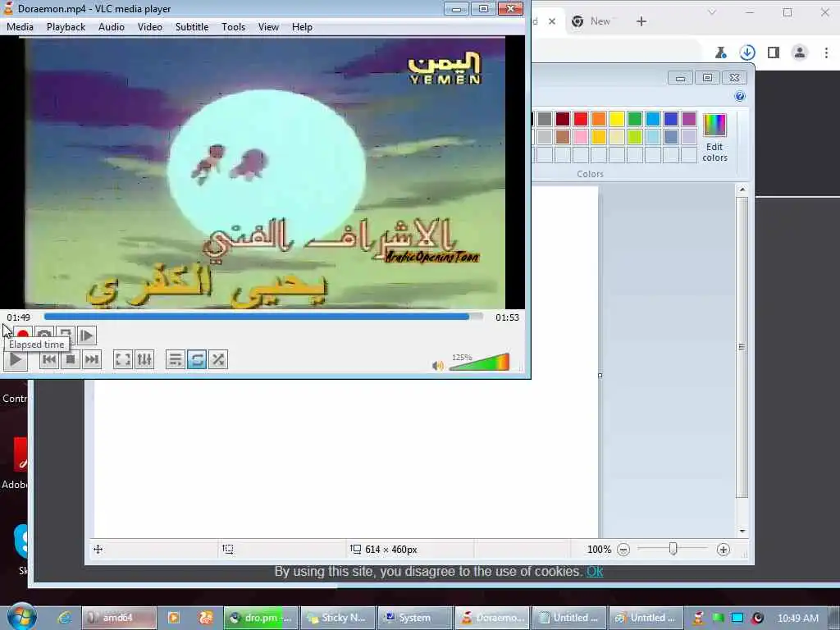Click the Edit colors button in Paint

click(714, 138)
